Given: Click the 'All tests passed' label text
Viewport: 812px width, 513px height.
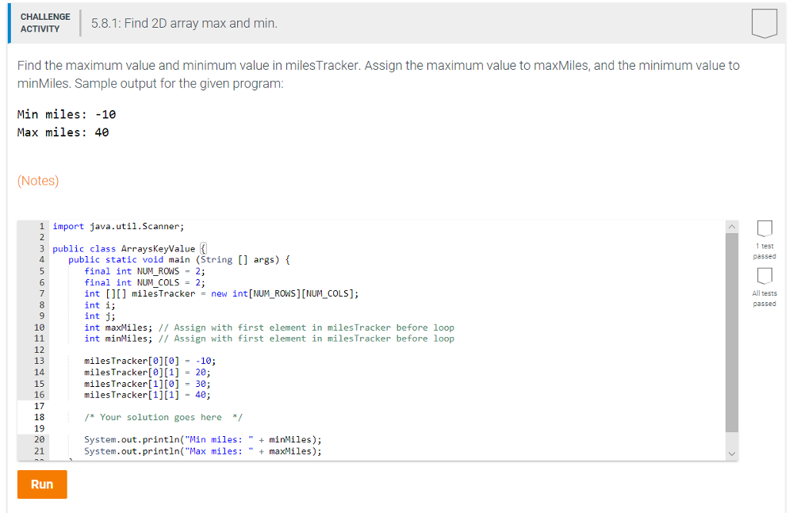Looking at the screenshot, I should point(764,298).
